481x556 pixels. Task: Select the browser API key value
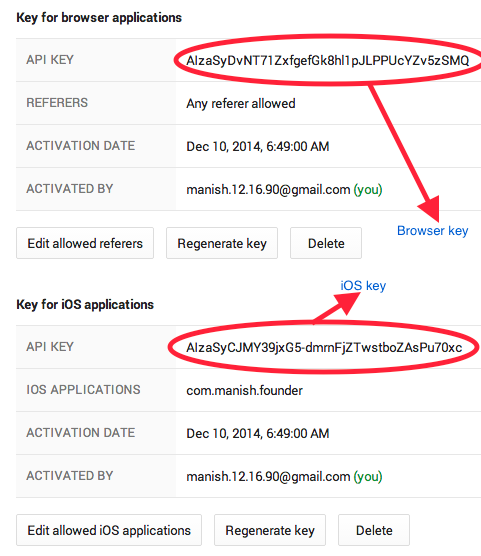(327, 61)
